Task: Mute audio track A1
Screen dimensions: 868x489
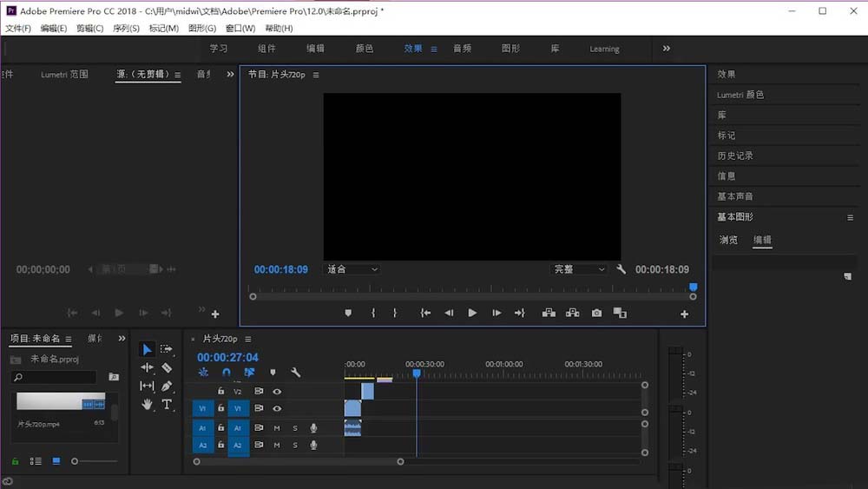Action: tap(277, 427)
